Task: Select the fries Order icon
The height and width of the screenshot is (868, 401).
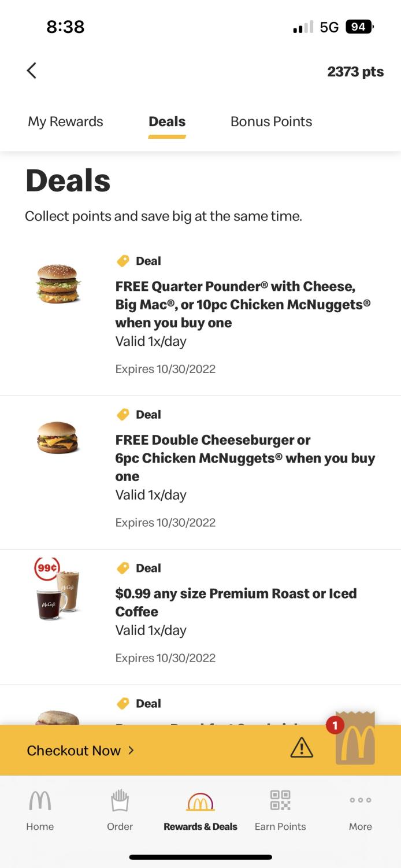Action: click(x=120, y=801)
